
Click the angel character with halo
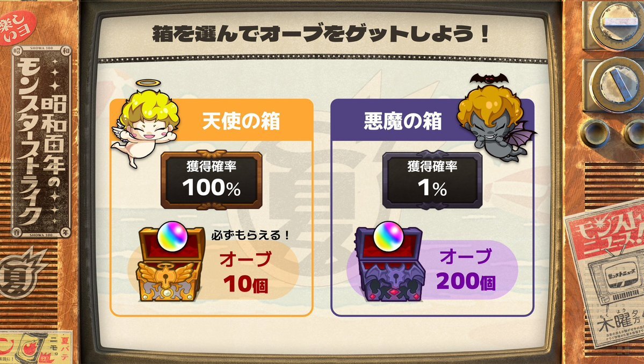click(x=144, y=123)
